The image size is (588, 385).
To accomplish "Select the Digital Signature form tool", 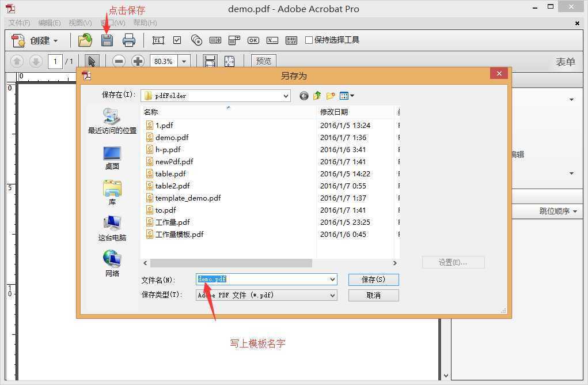I will point(272,40).
